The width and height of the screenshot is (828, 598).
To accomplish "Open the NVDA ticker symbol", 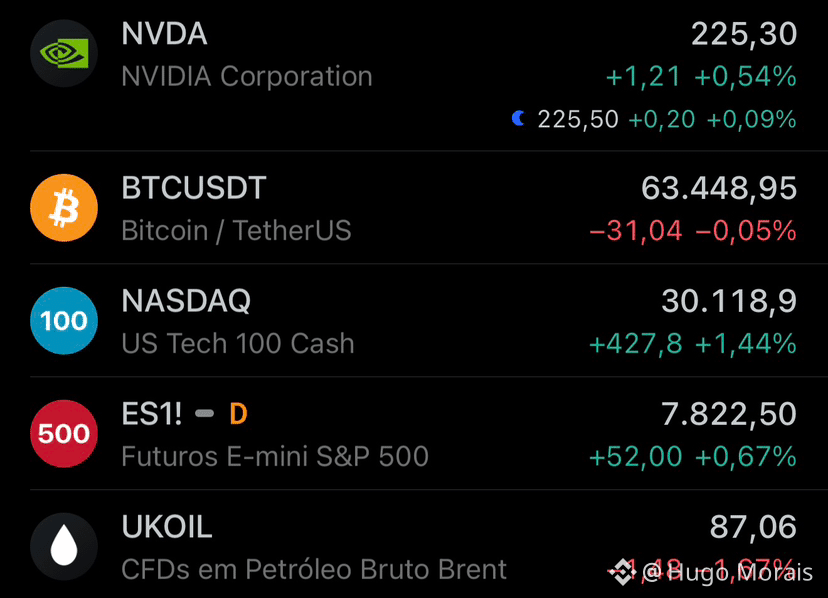I will pyautogui.click(x=164, y=34).
